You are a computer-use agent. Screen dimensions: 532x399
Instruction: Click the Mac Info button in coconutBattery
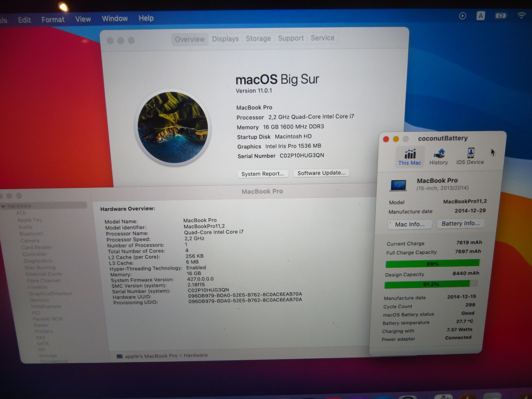tap(410, 224)
